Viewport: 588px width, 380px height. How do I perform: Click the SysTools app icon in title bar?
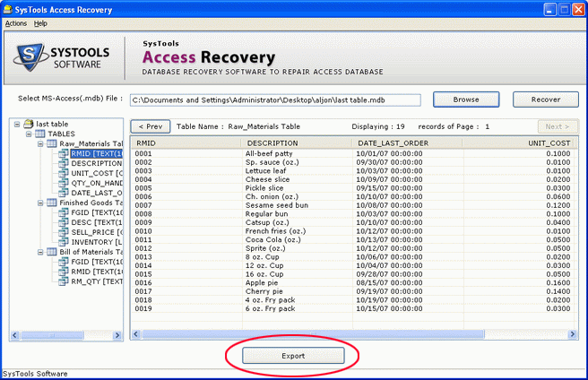click(x=7, y=9)
